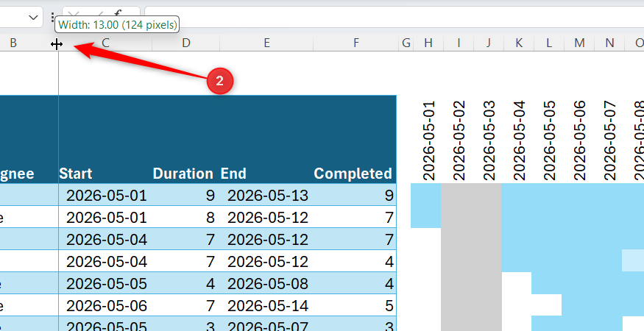Select column K header
This screenshot has width=644, height=331.
tap(519, 43)
